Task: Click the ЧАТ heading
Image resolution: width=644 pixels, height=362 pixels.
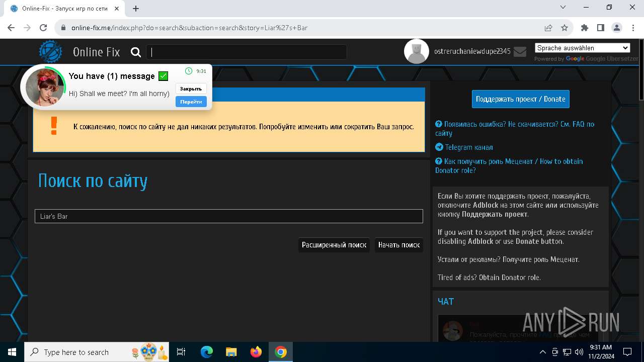Action: (446, 302)
